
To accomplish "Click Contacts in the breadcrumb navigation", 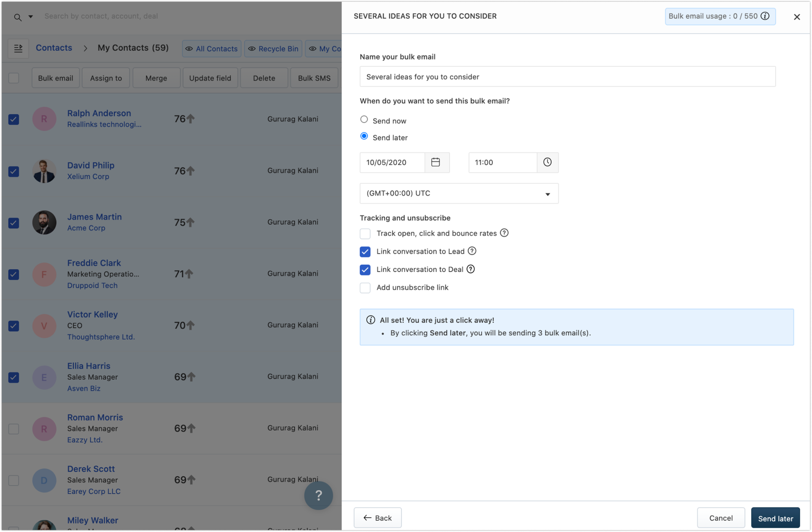I will coord(54,48).
